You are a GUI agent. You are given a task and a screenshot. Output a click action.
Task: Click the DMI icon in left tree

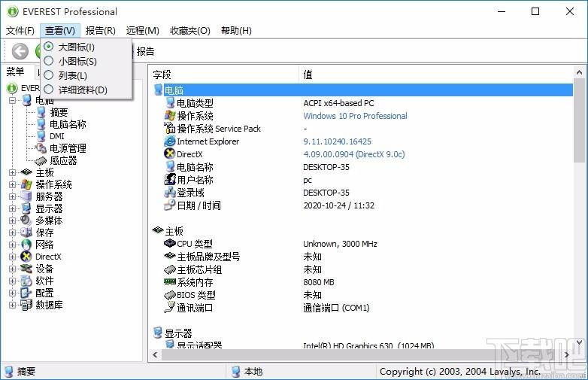click(41, 136)
